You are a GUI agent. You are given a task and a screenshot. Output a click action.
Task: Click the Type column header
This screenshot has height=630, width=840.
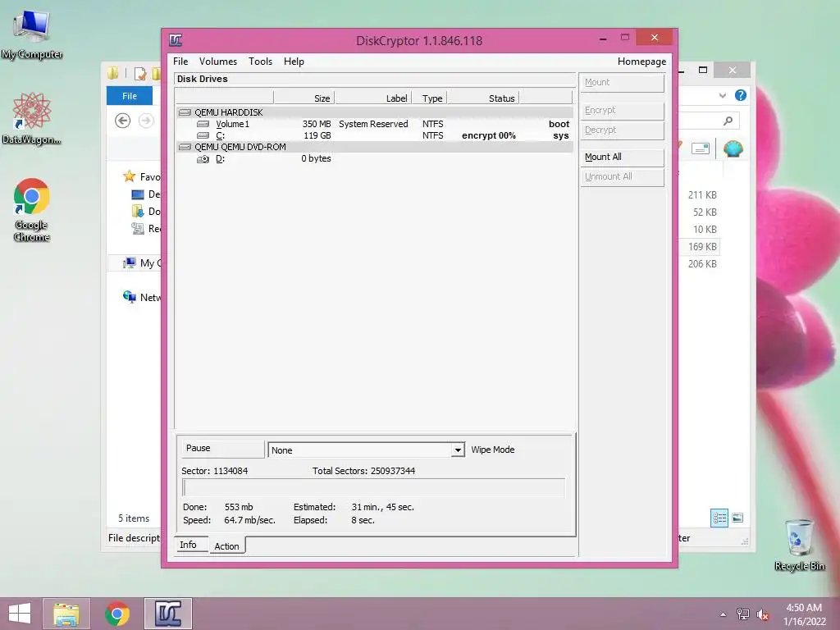[430, 98]
